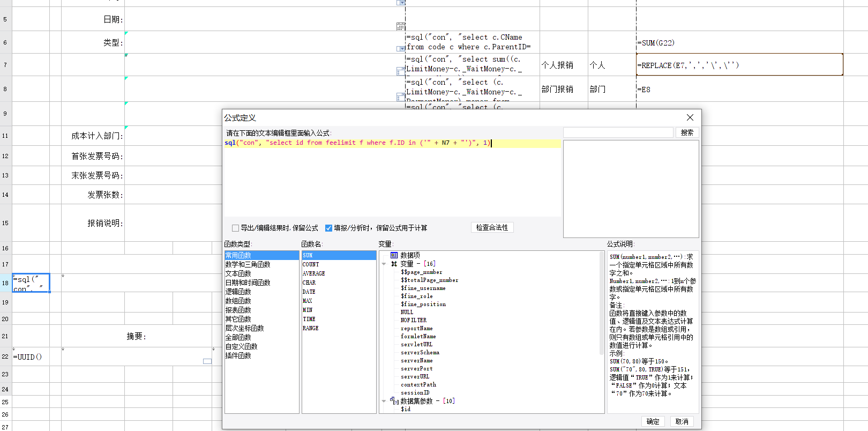Click the tree-dropdown widget icon in row 8
Screen dimensions: 868x431
(401, 97)
